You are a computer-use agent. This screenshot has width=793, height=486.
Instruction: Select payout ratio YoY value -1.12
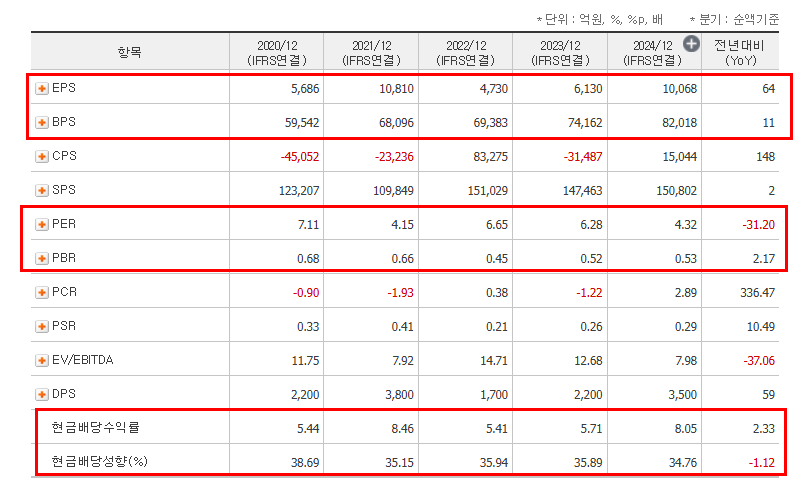[762, 463]
